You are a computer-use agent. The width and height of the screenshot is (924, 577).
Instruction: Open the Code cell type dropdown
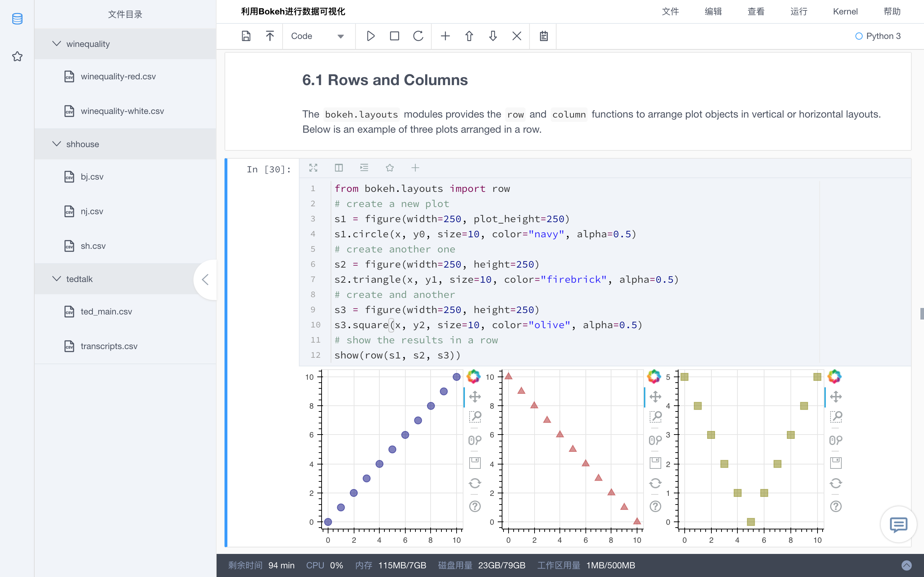317,36
